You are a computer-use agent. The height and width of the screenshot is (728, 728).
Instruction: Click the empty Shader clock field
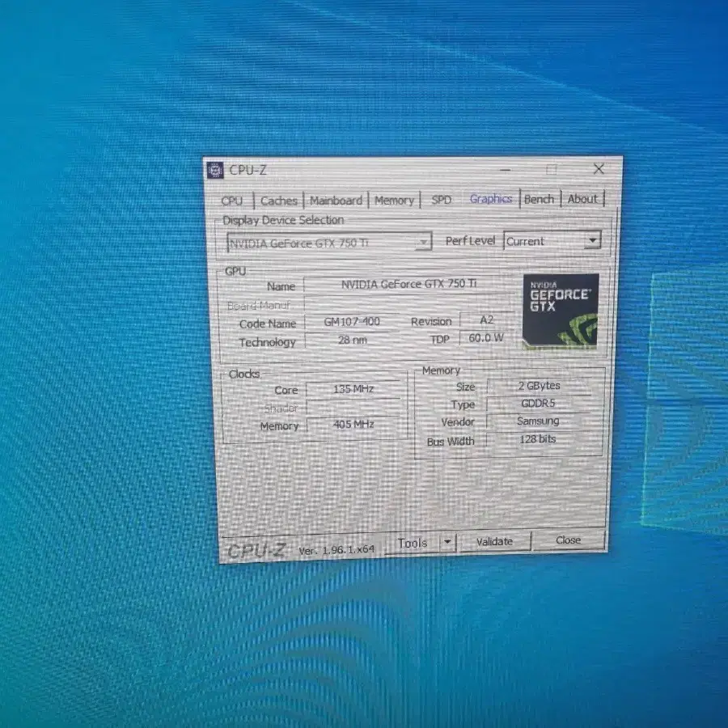pyautogui.click(x=353, y=407)
